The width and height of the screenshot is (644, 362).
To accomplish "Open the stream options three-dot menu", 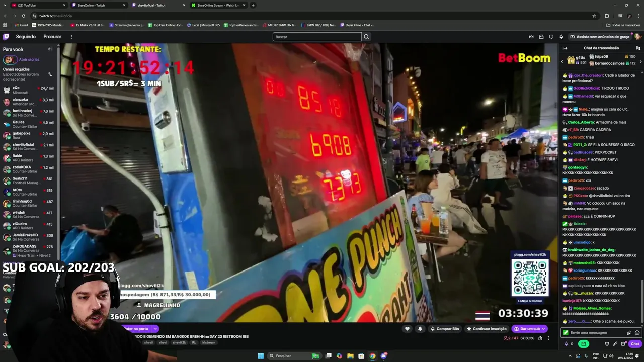I will (548, 338).
